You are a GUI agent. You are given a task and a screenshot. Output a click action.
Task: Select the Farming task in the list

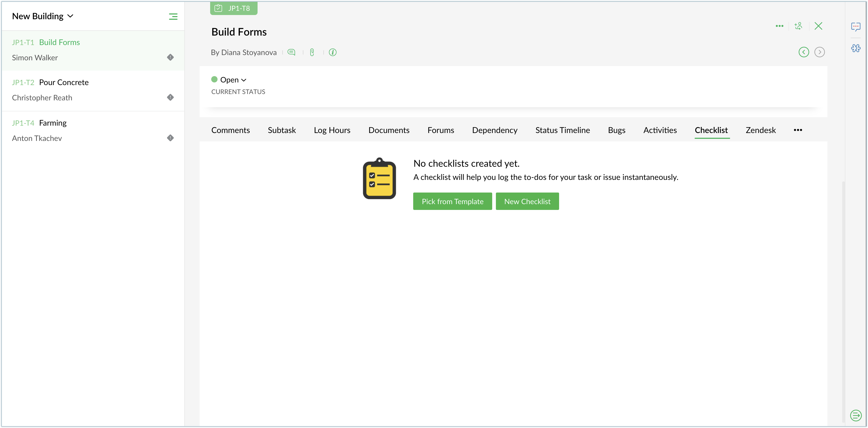(x=53, y=123)
